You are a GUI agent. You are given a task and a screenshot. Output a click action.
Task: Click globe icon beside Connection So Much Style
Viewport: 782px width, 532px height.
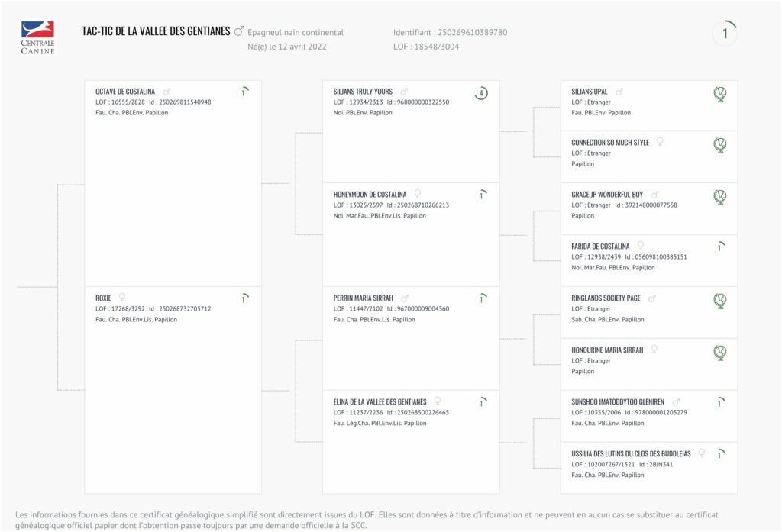(x=719, y=145)
